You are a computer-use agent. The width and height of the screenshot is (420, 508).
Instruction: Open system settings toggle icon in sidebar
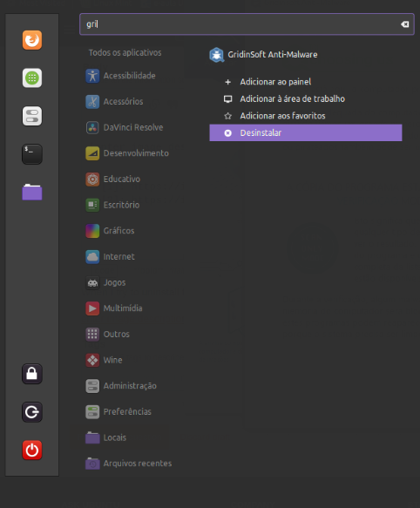[32, 116]
